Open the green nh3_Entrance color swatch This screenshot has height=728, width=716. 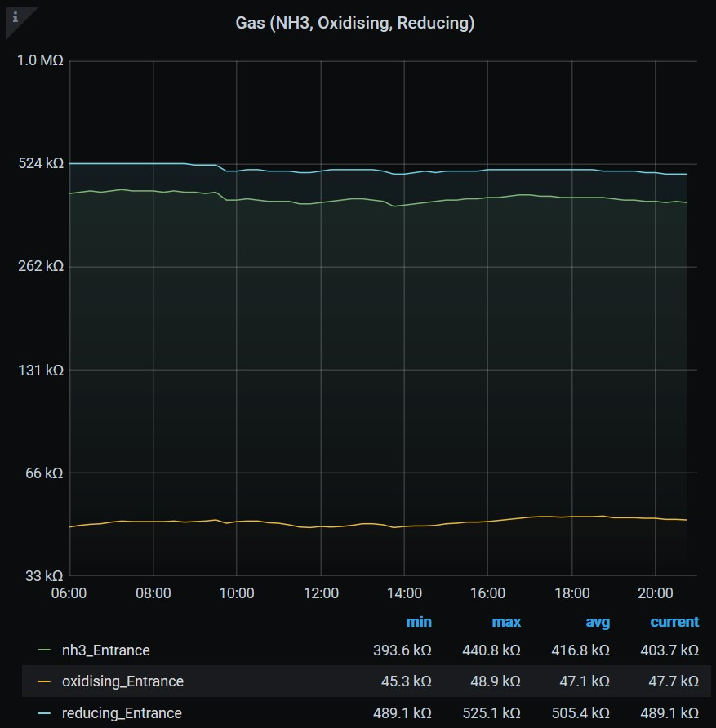tap(44, 650)
